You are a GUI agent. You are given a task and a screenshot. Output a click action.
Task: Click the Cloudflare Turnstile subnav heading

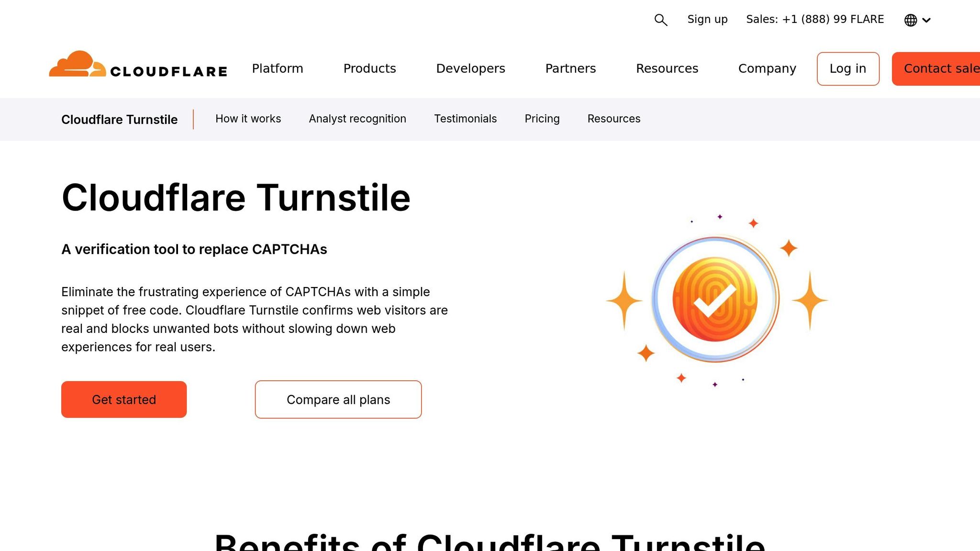click(119, 120)
